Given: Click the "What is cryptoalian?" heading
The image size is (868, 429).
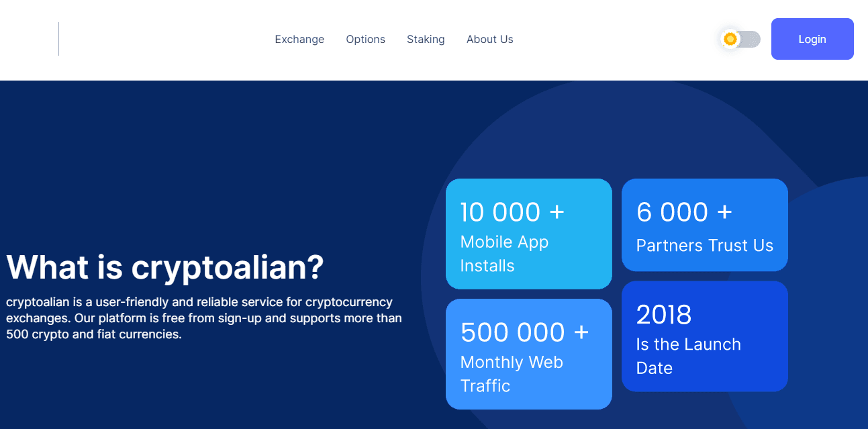Looking at the screenshot, I should 165,267.
